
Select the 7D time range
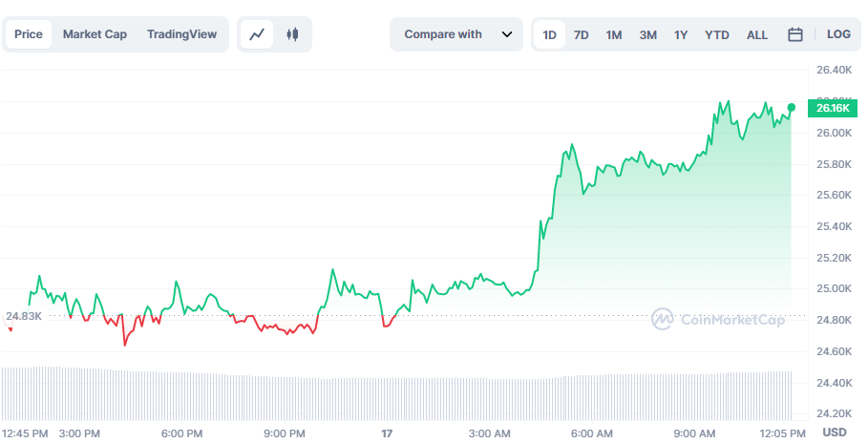(581, 34)
